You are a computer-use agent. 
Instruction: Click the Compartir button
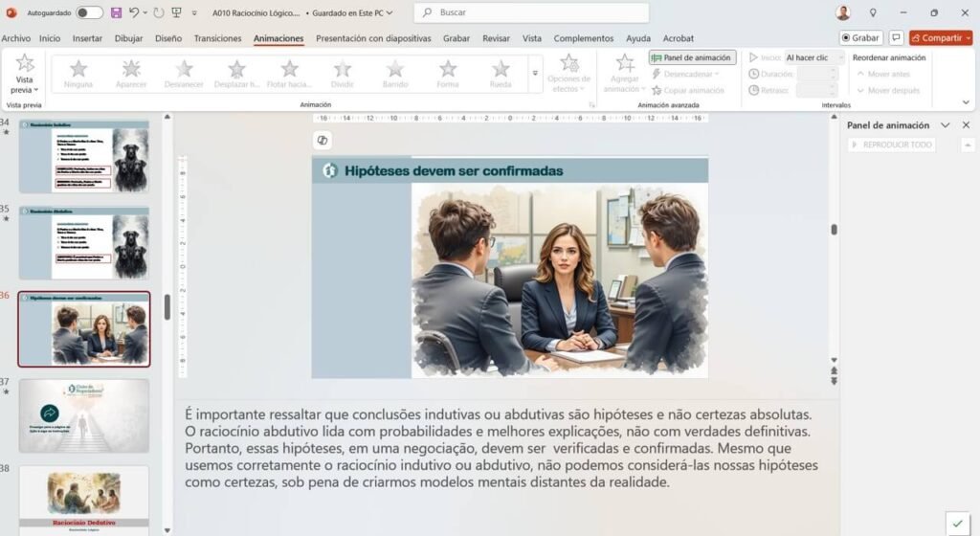coord(941,38)
